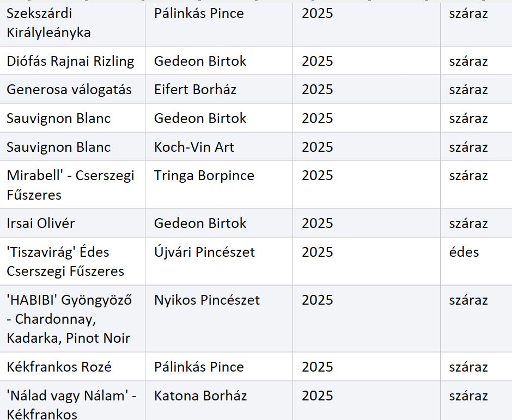Click the Tringa Borpince cell
Screen dimensions: 512x420
[219, 184]
